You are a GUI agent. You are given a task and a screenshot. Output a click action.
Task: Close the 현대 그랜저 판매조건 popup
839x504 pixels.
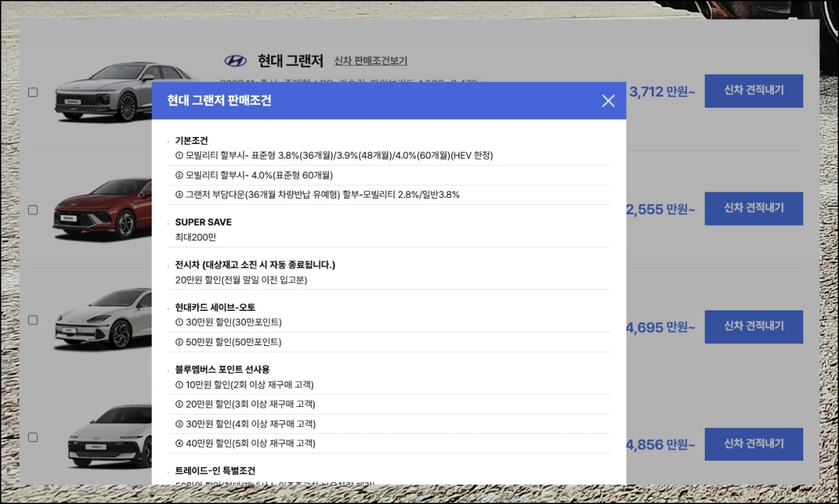pyautogui.click(x=608, y=101)
